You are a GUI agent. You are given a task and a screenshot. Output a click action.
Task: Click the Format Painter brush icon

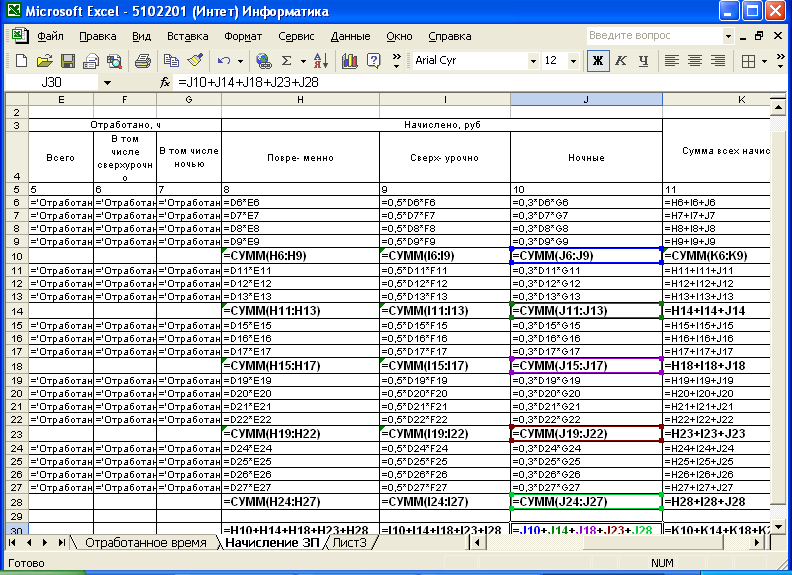(x=195, y=61)
